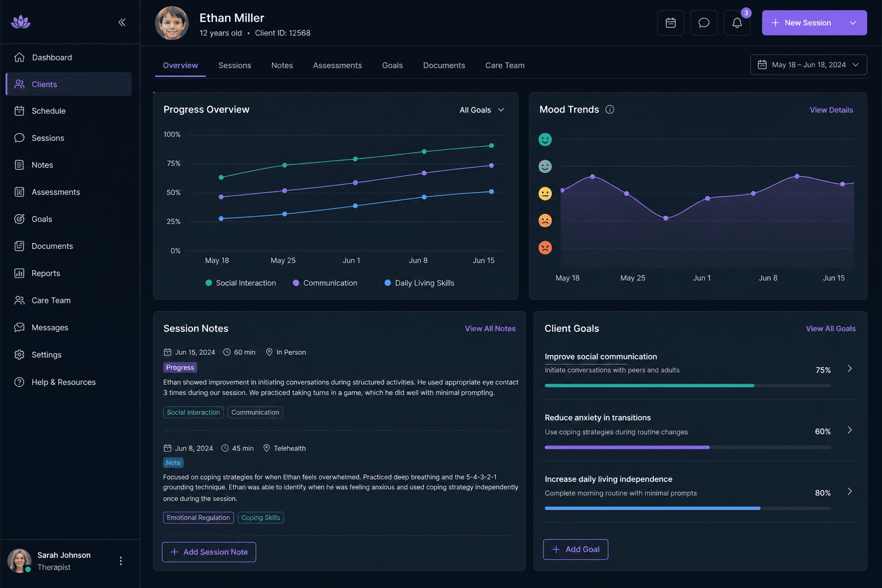
Task: Toggle Daily Living Skills legend series
Action: pyautogui.click(x=419, y=283)
